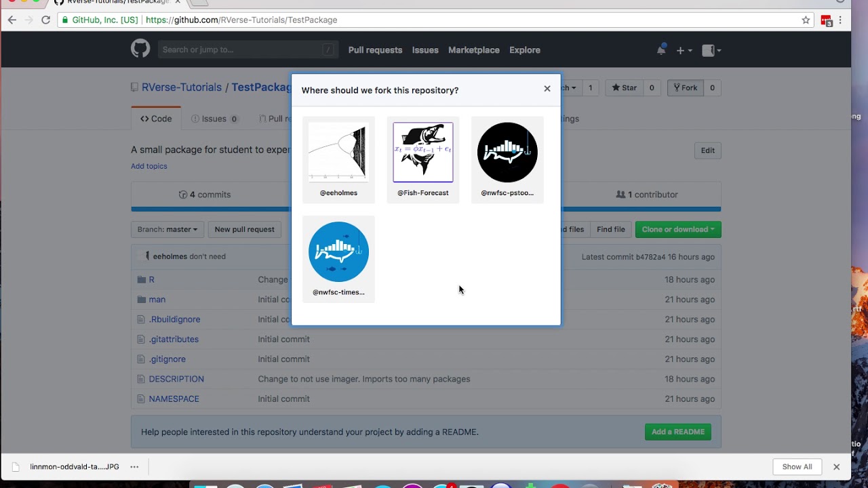Click the R folder icon

[x=142, y=279]
